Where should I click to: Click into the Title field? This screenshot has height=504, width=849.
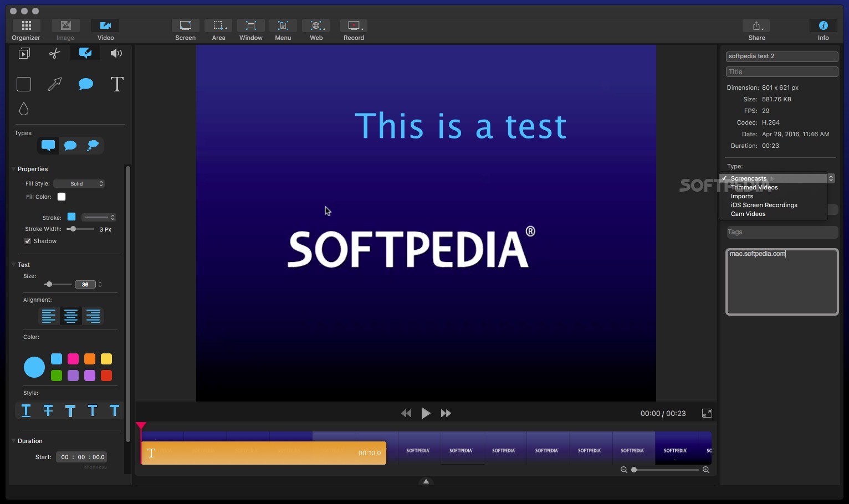tap(782, 72)
